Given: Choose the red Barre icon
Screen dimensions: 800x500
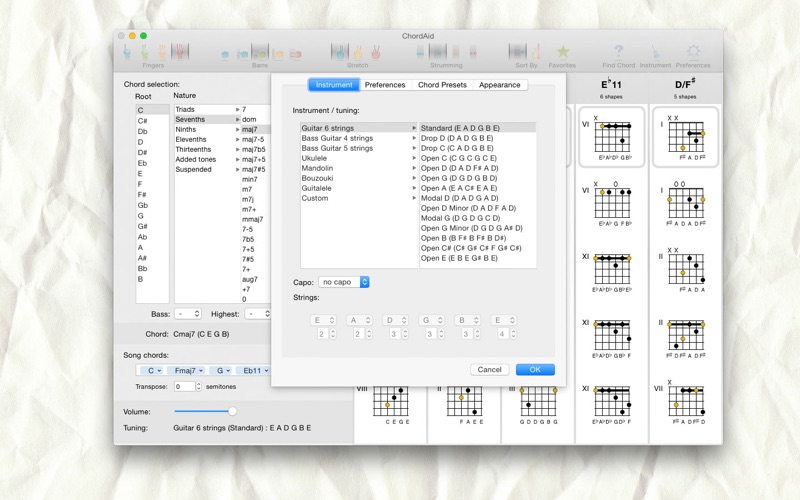Looking at the screenshot, I should tap(295, 54).
